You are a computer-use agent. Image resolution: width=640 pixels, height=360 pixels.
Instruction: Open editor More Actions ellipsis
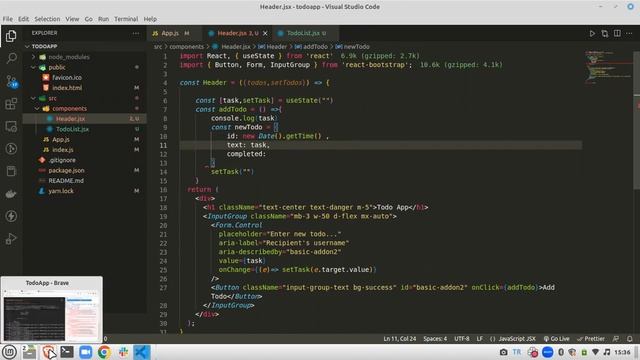629,33
